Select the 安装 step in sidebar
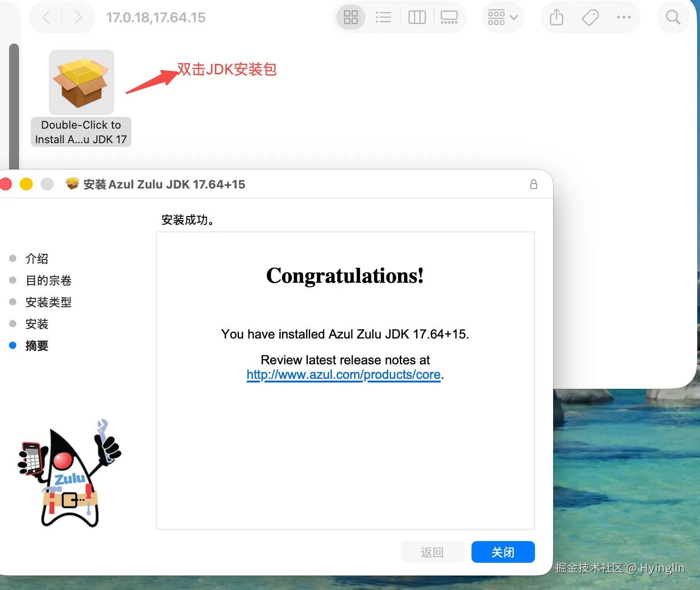Image resolution: width=700 pixels, height=590 pixels. [x=37, y=324]
